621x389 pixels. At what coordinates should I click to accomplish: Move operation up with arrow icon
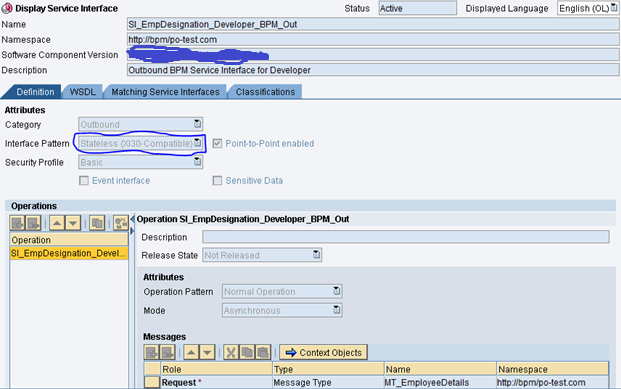click(x=57, y=223)
